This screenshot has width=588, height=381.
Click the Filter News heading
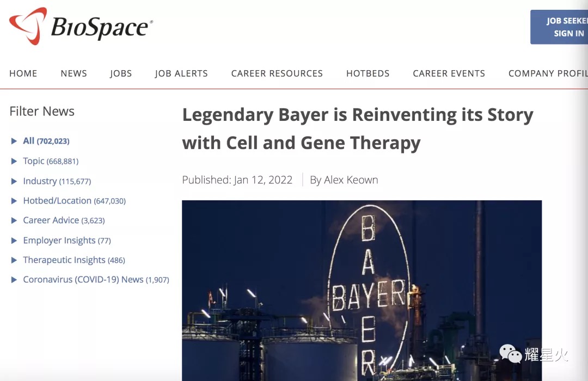click(x=42, y=112)
